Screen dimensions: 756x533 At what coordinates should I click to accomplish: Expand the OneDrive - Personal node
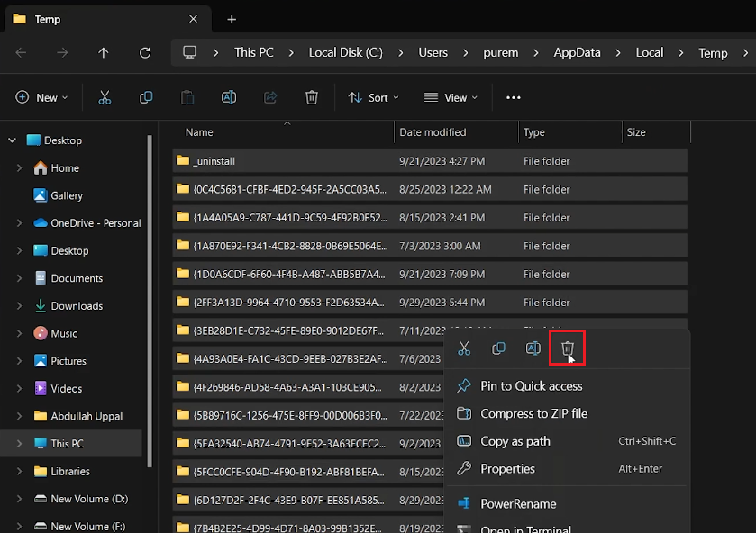tap(19, 222)
